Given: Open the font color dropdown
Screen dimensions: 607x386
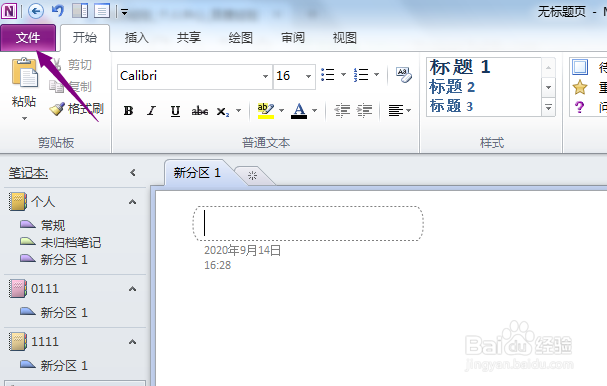Looking at the screenshot, I should (314, 111).
